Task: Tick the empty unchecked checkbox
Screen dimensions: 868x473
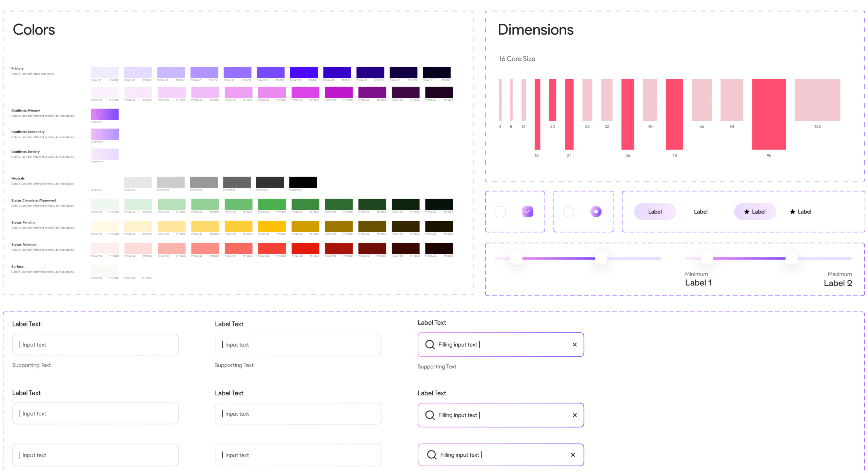Action: click(500, 212)
